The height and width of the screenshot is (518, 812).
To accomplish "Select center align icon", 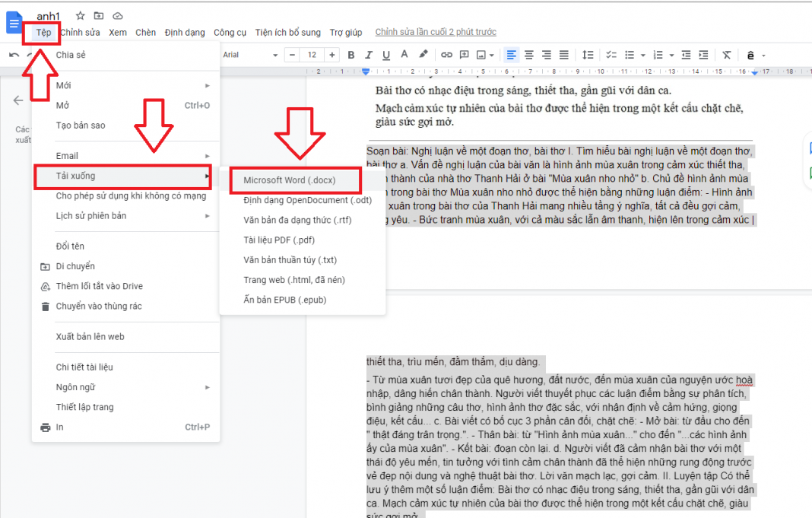I will click(x=528, y=55).
